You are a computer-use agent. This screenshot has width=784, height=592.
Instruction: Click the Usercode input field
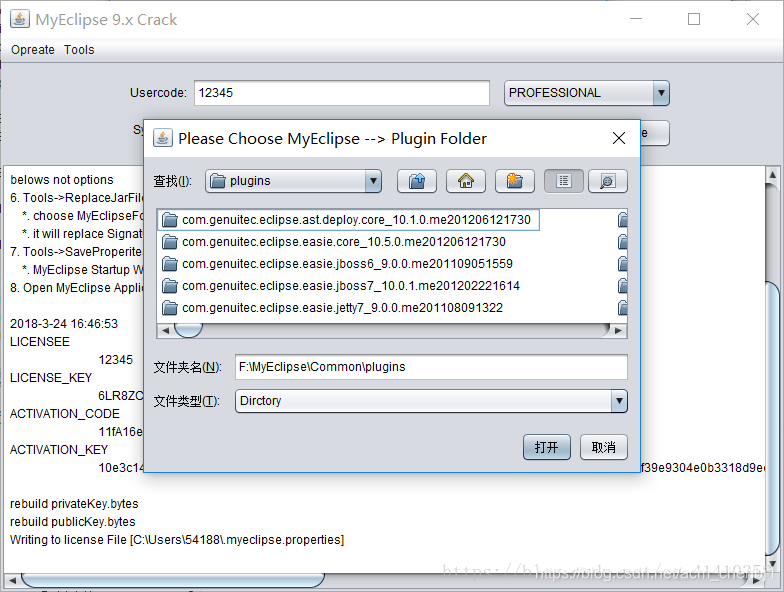[x=342, y=93]
